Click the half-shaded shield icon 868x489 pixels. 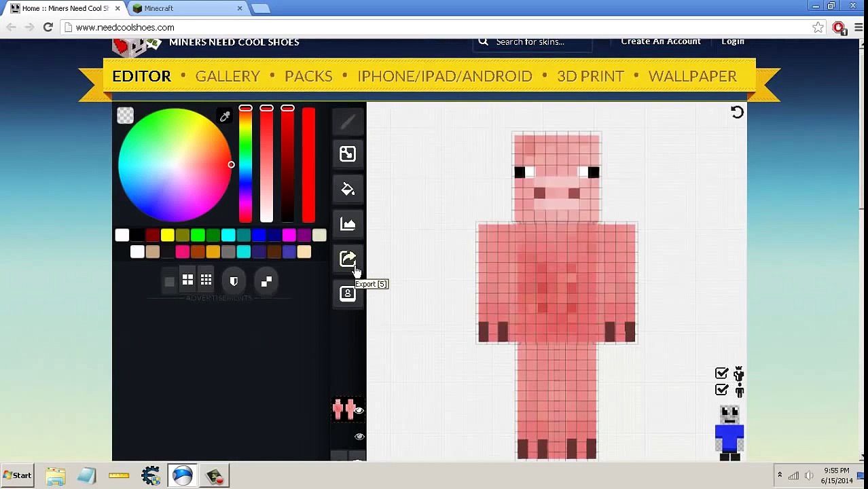point(234,281)
